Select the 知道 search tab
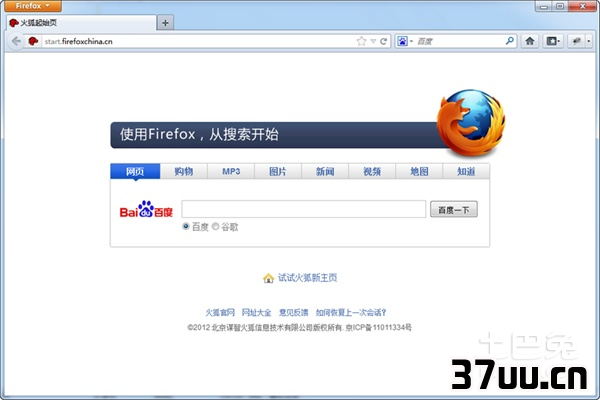Image resolution: width=600 pixels, height=400 pixels. (x=466, y=171)
